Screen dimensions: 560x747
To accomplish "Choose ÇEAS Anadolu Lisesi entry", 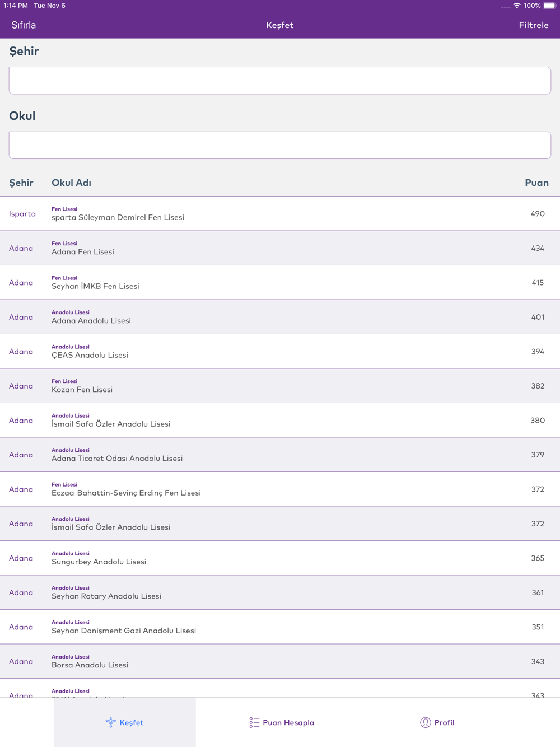I will tap(280, 352).
